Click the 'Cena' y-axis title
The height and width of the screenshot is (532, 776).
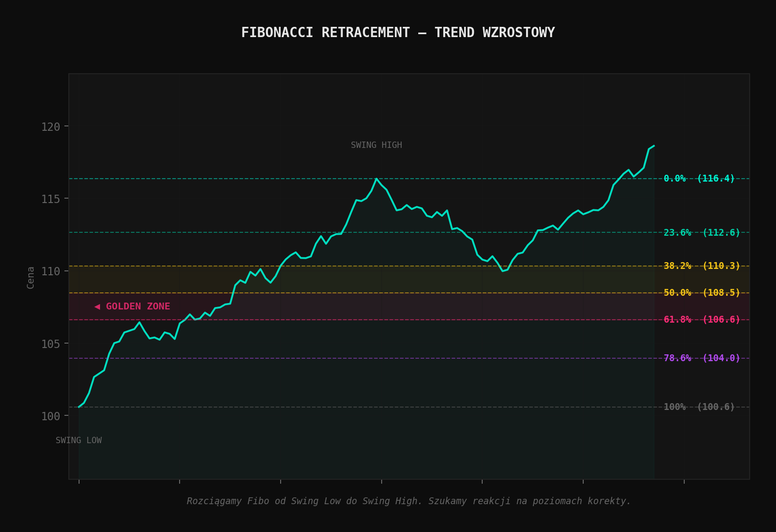(x=31, y=277)
